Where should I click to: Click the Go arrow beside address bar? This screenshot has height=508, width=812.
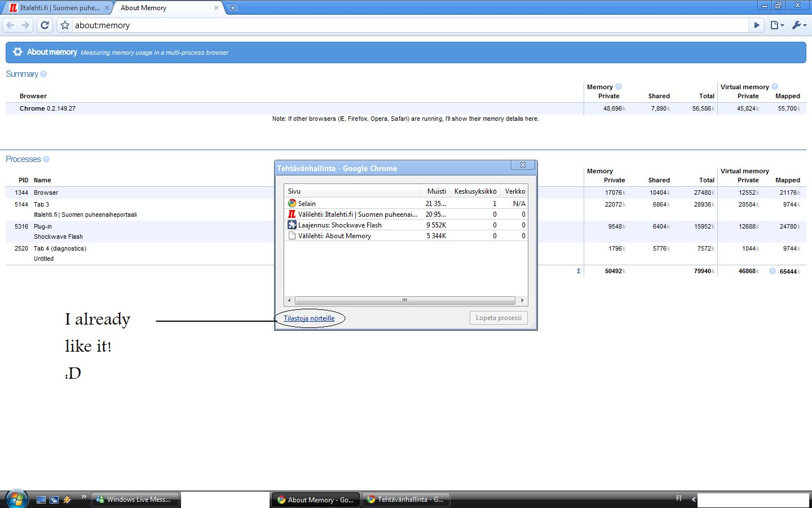pos(757,25)
